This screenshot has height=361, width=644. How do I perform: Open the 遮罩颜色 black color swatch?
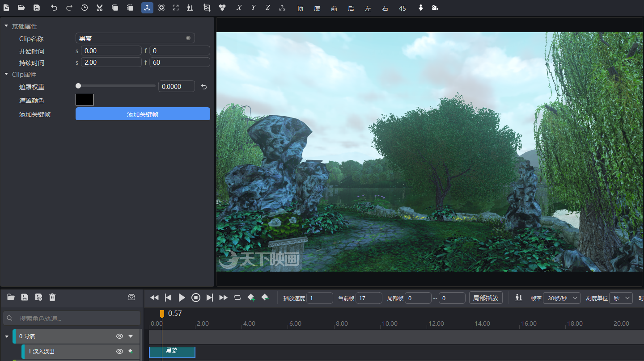click(x=85, y=100)
